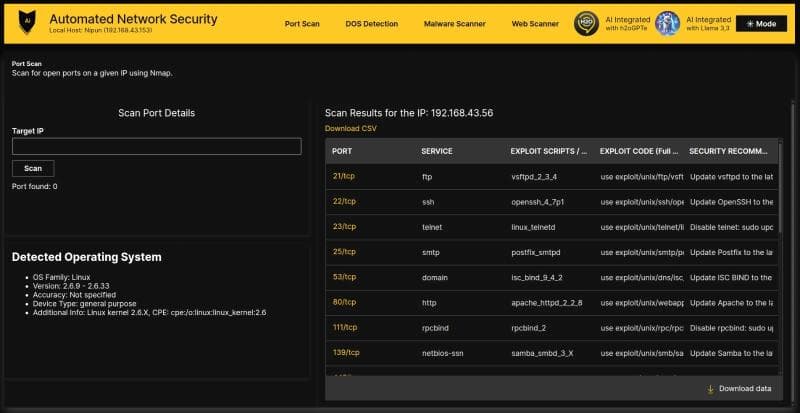800x413 pixels.
Task: Click the Update vsftpd recommendation cell
Action: point(731,177)
